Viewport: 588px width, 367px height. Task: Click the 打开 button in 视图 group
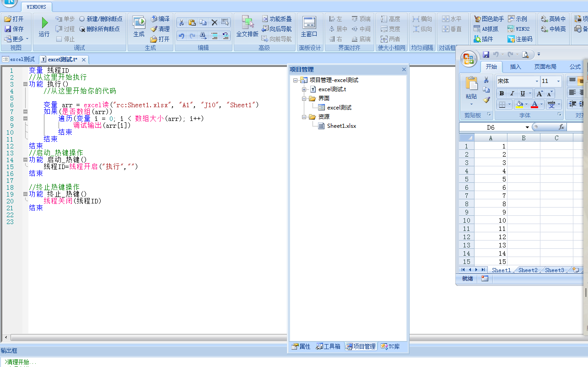[14, 19]
